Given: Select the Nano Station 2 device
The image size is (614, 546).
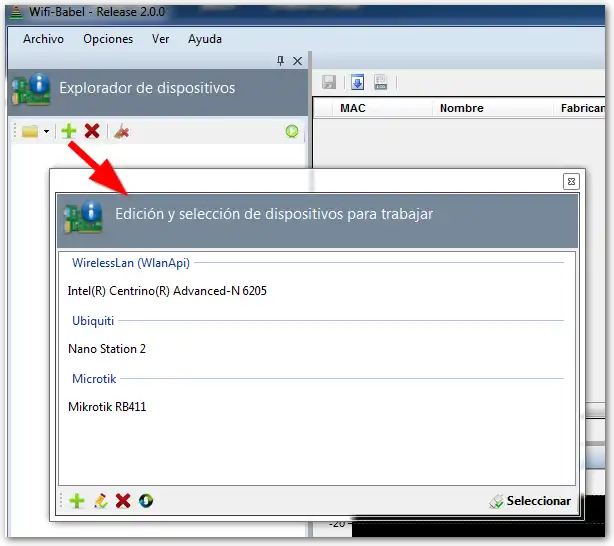Looking at the screenshot, I should [x=107, y=349].
